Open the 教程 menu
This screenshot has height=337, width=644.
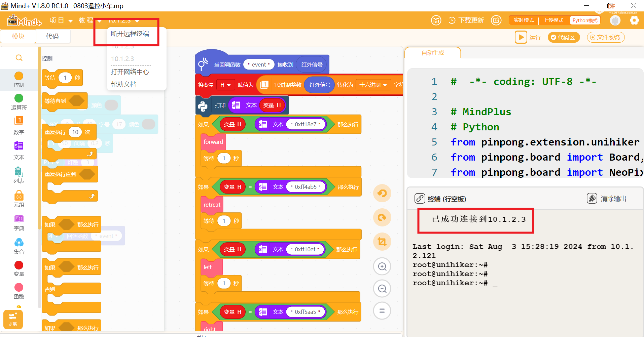(x=90, y=20)
